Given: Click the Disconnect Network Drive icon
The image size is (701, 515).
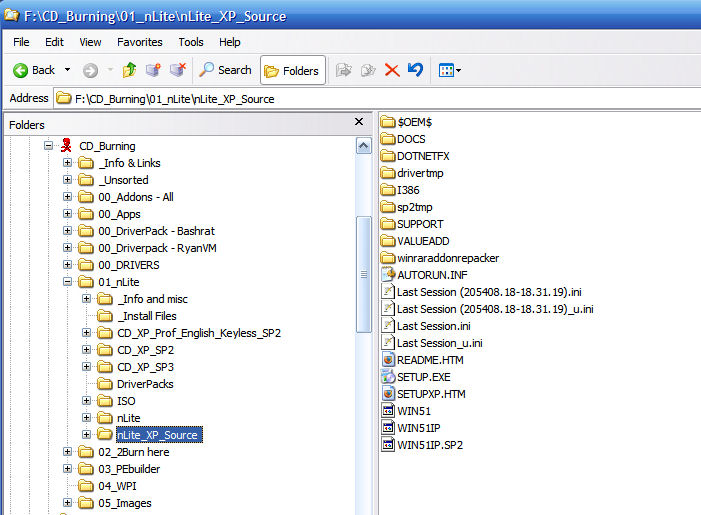Looking at the screenshot, I should tap(177, 70).
